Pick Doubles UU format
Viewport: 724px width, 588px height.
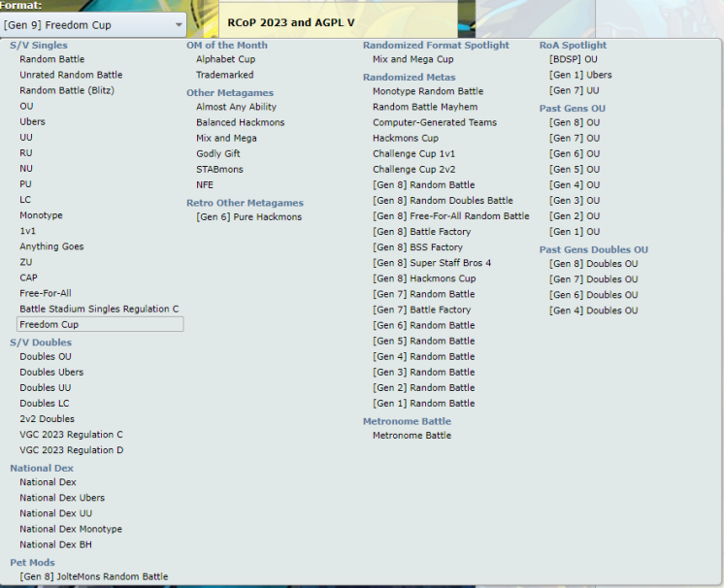[x=46, y=388]
